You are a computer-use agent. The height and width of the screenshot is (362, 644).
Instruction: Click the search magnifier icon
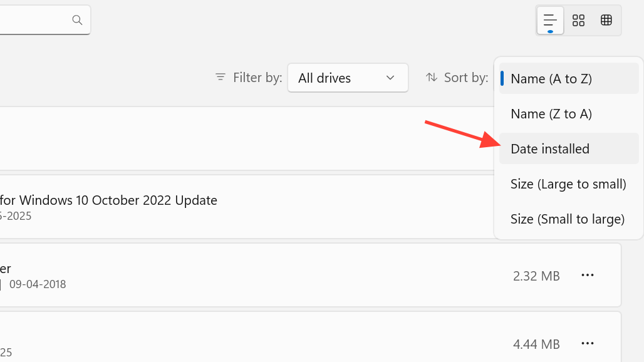[77, 20]
